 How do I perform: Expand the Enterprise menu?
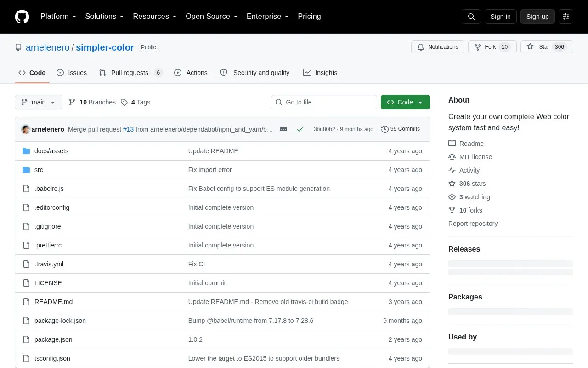268,17
